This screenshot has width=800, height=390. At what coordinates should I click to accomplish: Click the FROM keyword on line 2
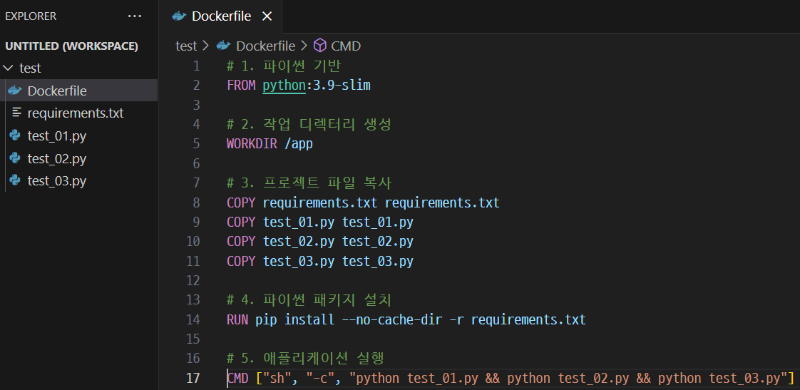[x=241, y=86]
